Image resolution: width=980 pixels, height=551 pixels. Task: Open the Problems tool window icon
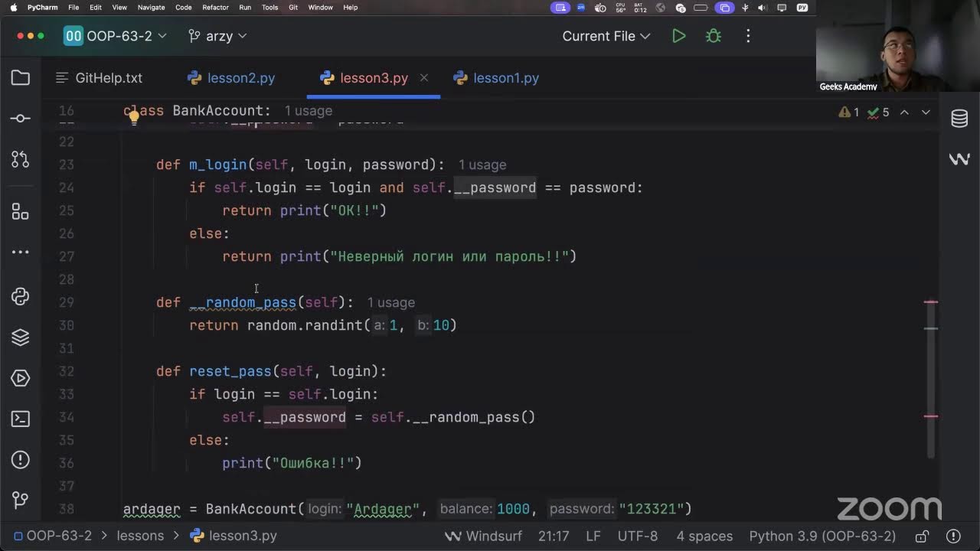(21, 459)
